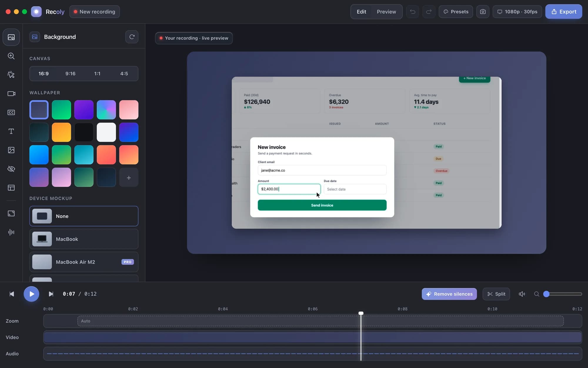Viewport: 588px width, 368px height.
Task: Take a screenshot with camera icon
Action: [x=483, y=12]
